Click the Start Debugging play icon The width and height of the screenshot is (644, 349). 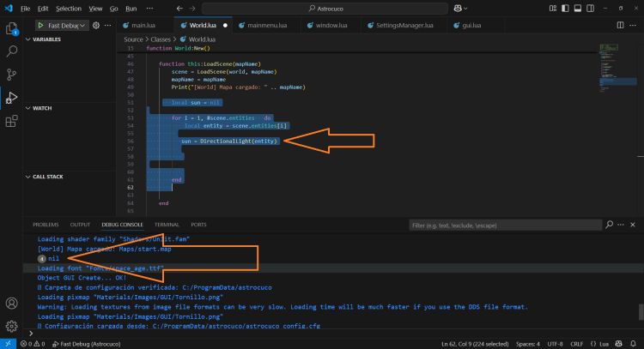coord(40,26)
